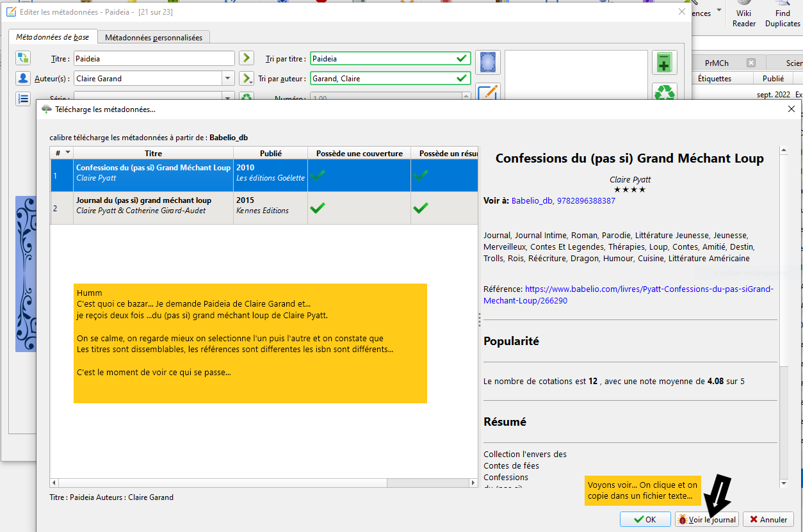Screen dimensions: 803x532
Task: Open the Série dropdown arrow
Action: click(227, 98)
